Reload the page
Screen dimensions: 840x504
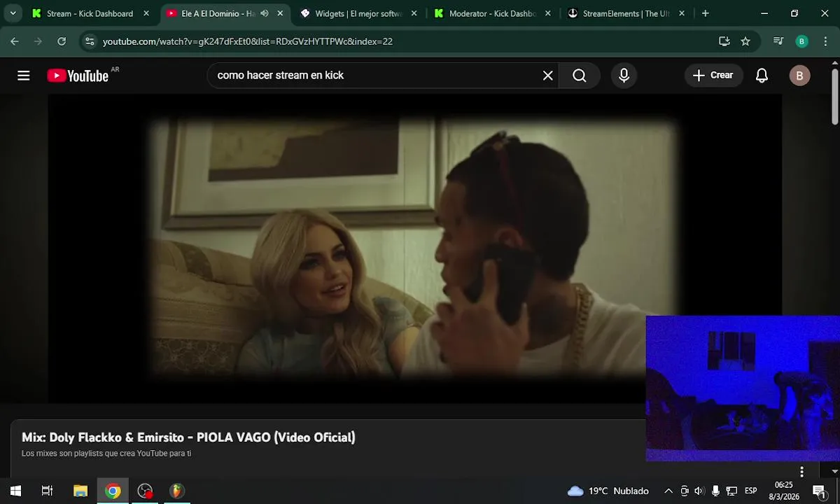pos(62,41)
